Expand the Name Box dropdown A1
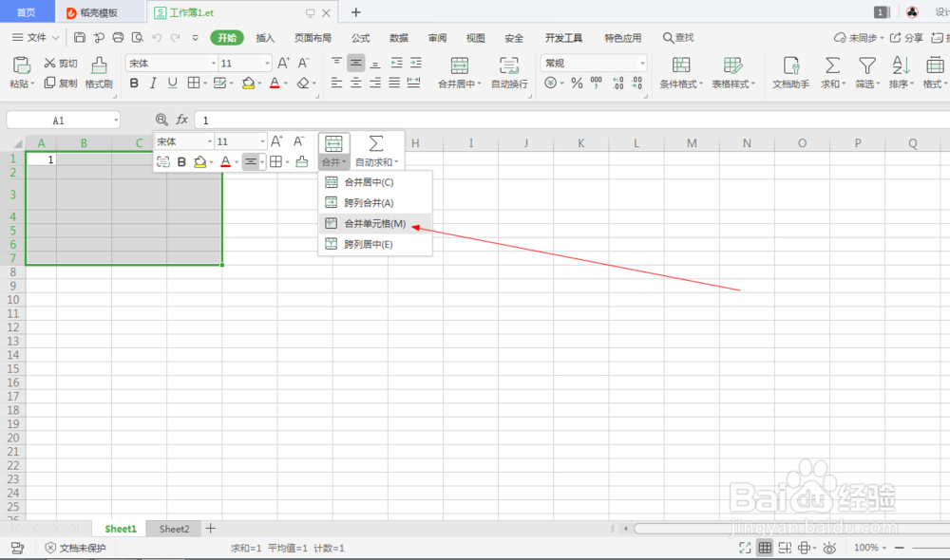Screen dimensions: 950x560 click(116, 121)
